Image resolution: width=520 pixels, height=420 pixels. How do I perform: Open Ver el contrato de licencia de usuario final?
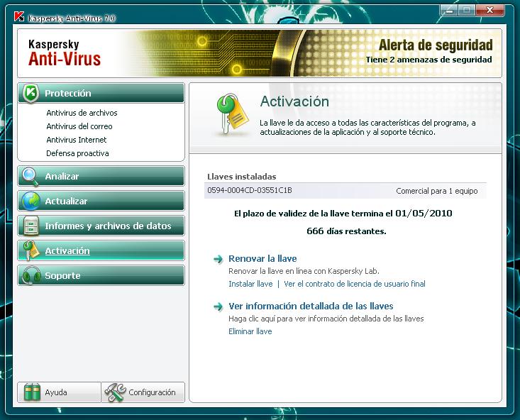coord(355,284)
